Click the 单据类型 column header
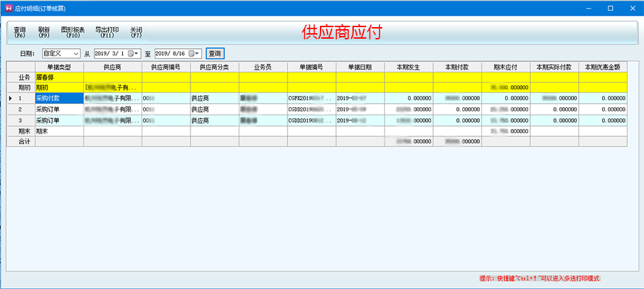This screenshot has height=289, width=644. click(x=59, y=67)
